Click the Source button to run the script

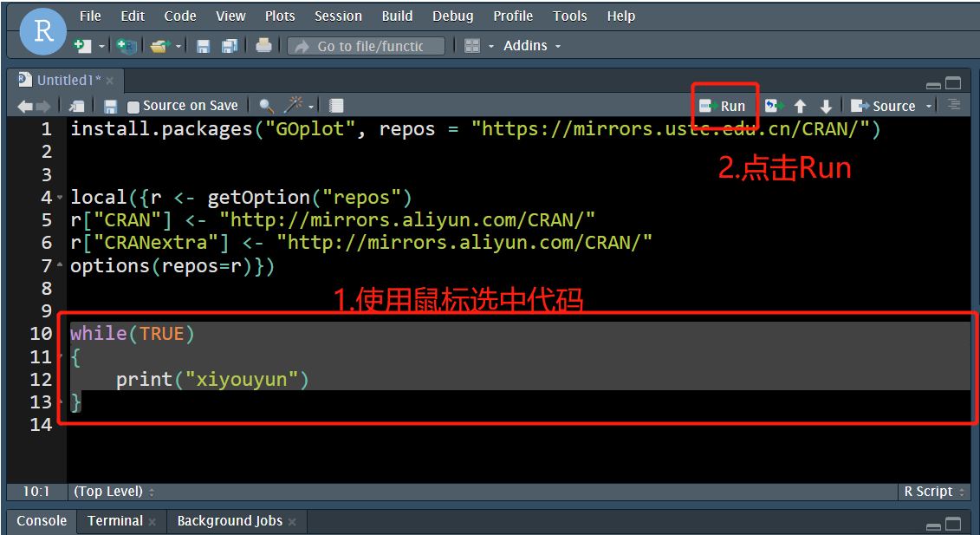coord(884,106)
